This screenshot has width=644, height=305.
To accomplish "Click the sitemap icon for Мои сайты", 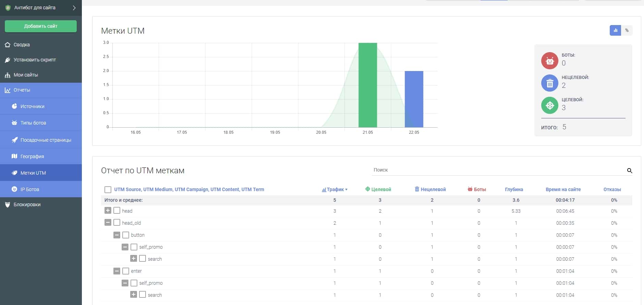I will coord(8,75).
